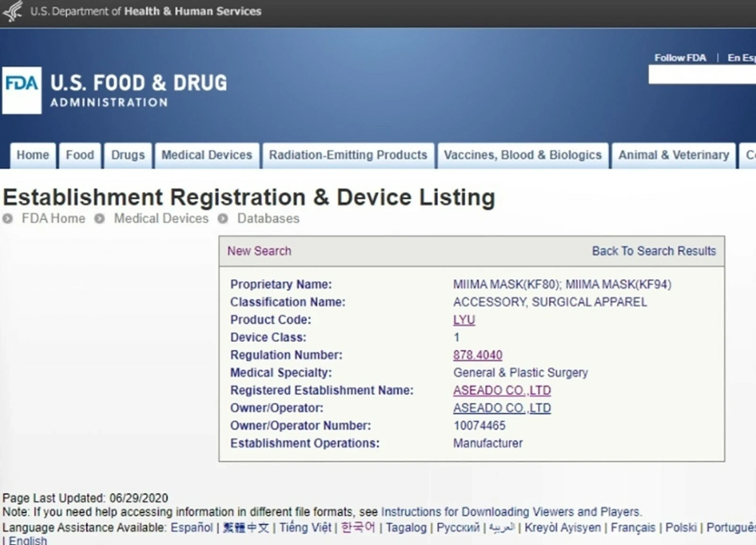Open the Food tab
This screenshot has height=545, width=756.
(80, 155)
